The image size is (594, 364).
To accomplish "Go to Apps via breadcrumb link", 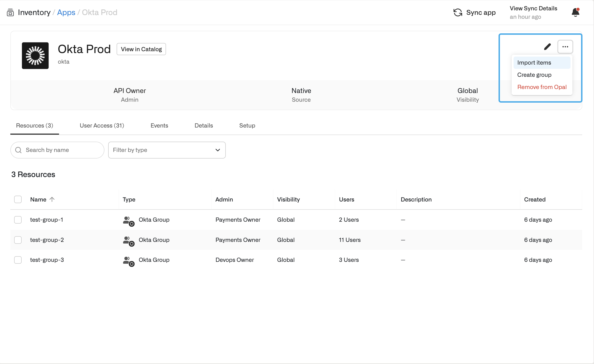I will click(66, 12).
